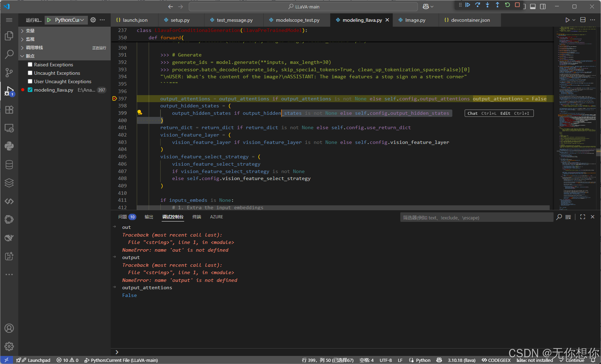The image size is (601, 364).
Task: Open the 终端 terminal panel tab
Action: click(x=197, y=217)
